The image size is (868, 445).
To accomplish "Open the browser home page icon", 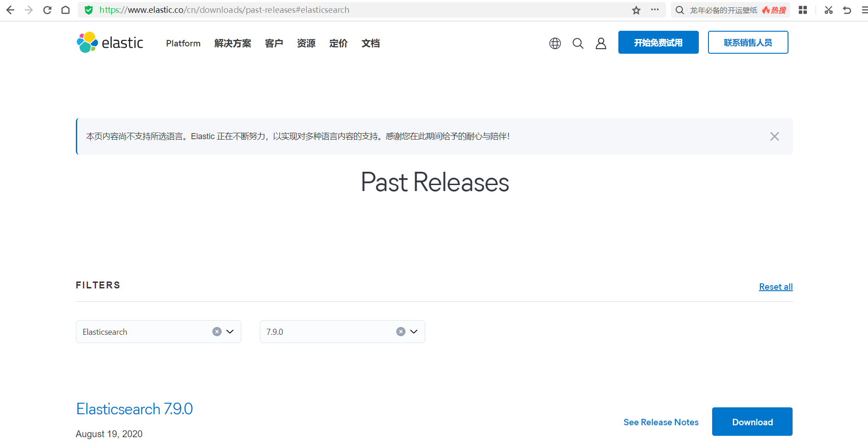I will coord(65,10).
